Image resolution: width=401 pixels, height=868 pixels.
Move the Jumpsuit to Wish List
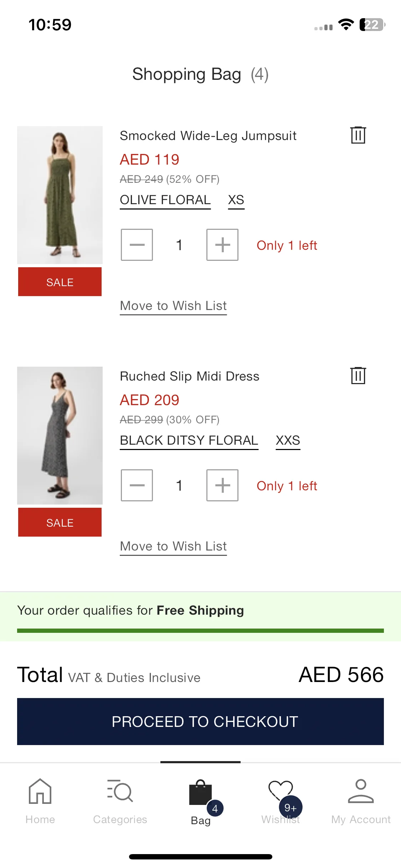(x=173, y=306)
